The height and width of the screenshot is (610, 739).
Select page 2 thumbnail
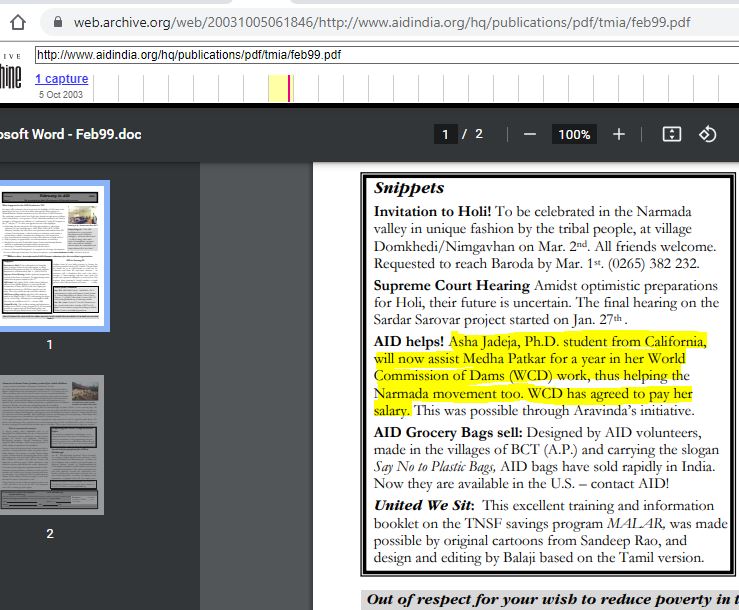point(52,445)
